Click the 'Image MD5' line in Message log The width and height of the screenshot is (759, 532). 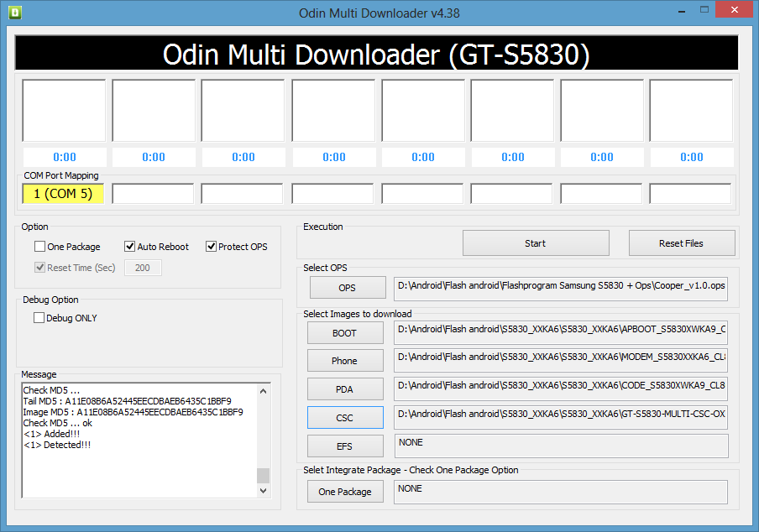pyautogui.click(x=133, y=412)
